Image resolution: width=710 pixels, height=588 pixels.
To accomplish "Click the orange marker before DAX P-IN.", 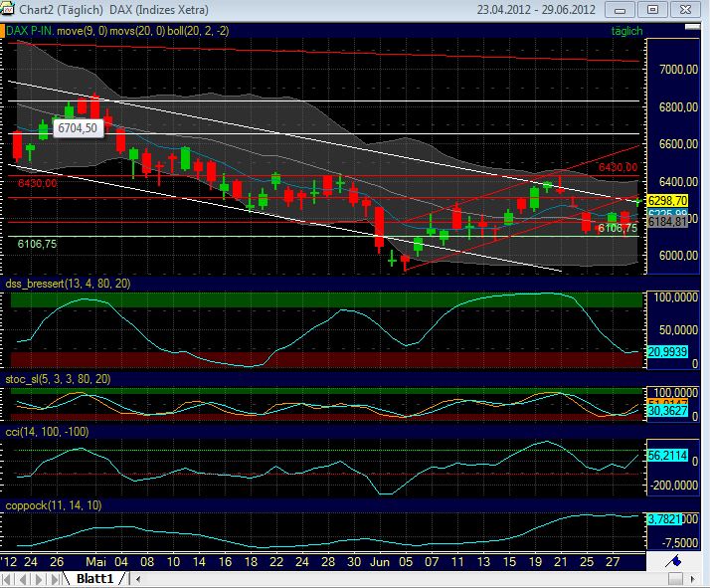I will click(2, 31).
